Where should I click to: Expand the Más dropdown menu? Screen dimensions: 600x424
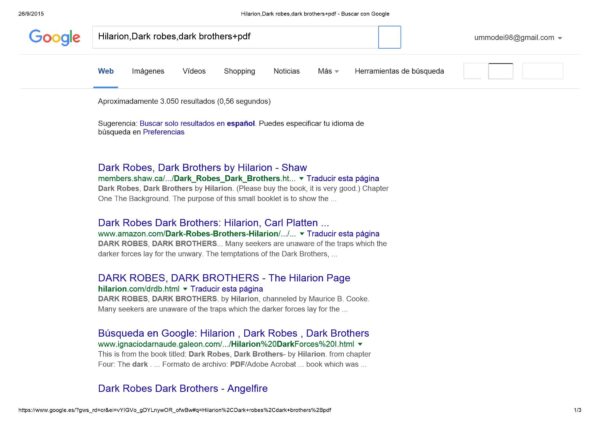click(x=328, y=71)
